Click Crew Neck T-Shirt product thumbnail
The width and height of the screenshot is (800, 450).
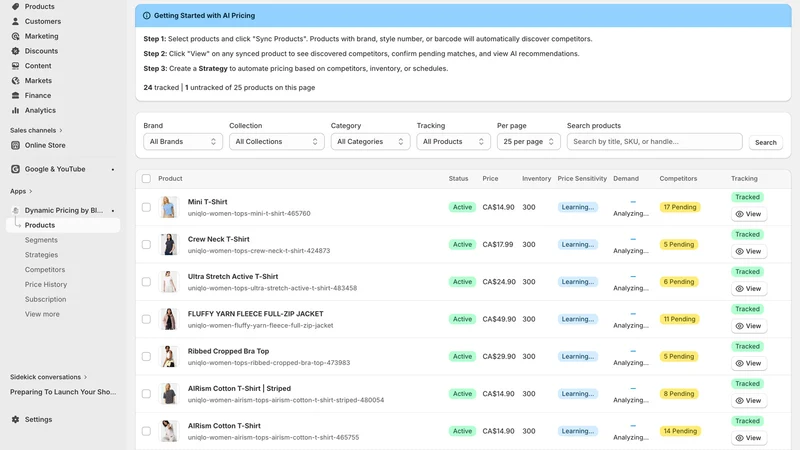[168, 244]
